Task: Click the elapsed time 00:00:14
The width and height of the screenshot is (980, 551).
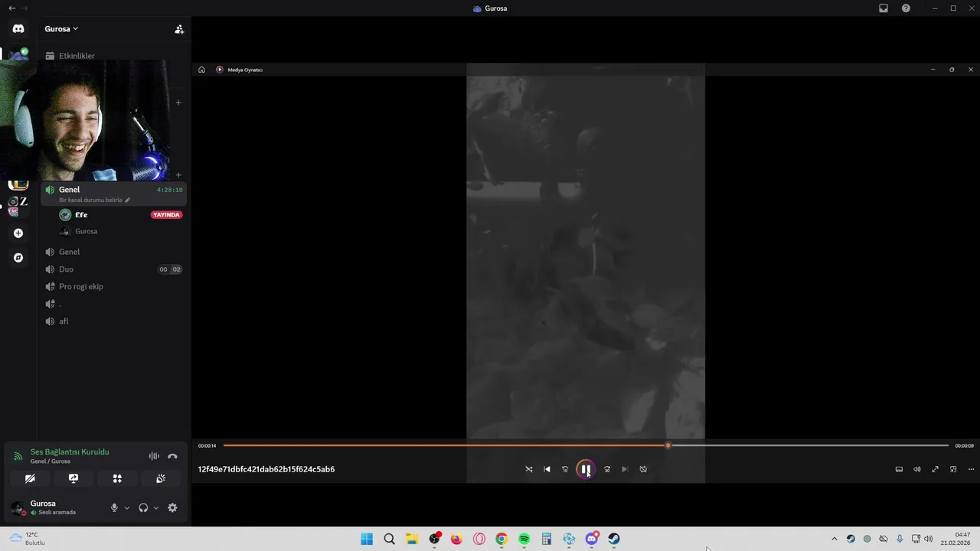Action: coord(207,445)
